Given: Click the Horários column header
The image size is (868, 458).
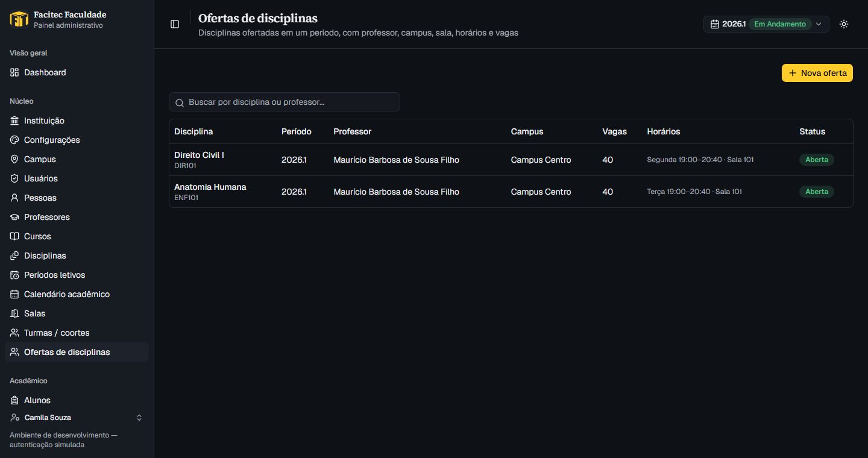Looking at the screenshot, I should (664, 131).
